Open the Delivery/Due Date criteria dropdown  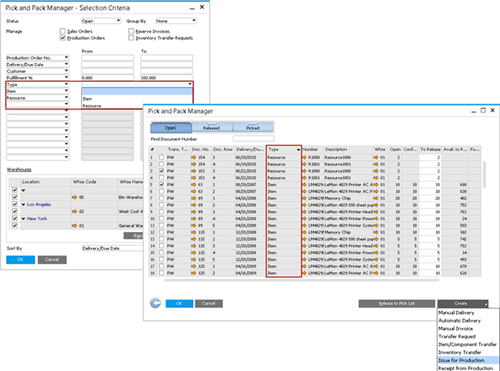tap(38, 64)
